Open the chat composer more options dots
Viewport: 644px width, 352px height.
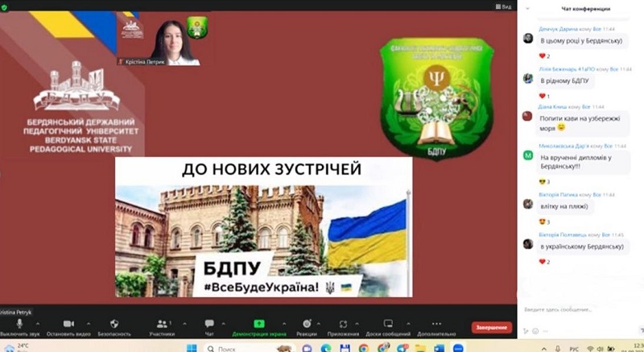[x=547, y=331]
